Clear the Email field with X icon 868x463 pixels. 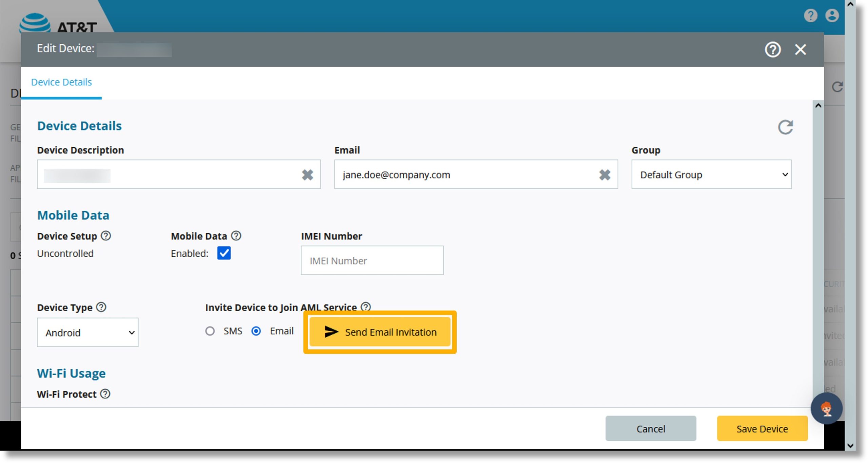point(605,175)
